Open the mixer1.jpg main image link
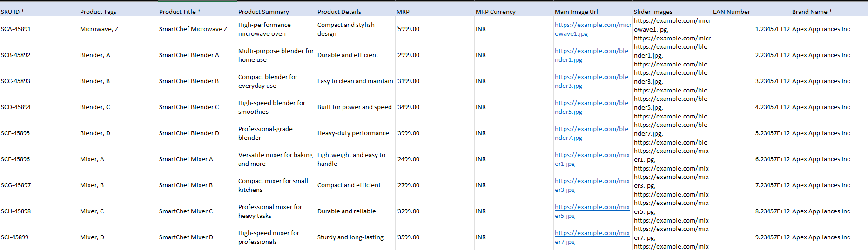868x250 pixels. (592, 159)
